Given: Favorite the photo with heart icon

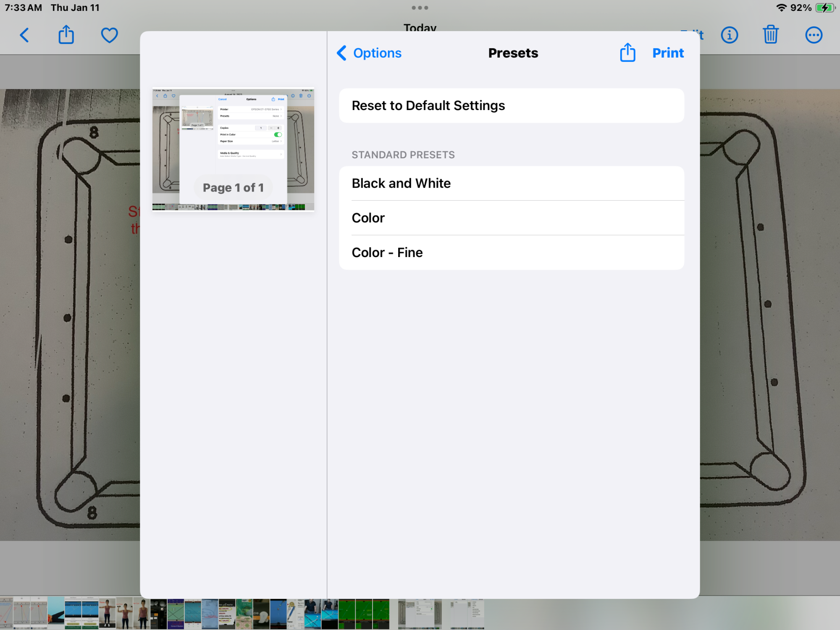Looking at the screenshot, I should [x=109, y=35].
